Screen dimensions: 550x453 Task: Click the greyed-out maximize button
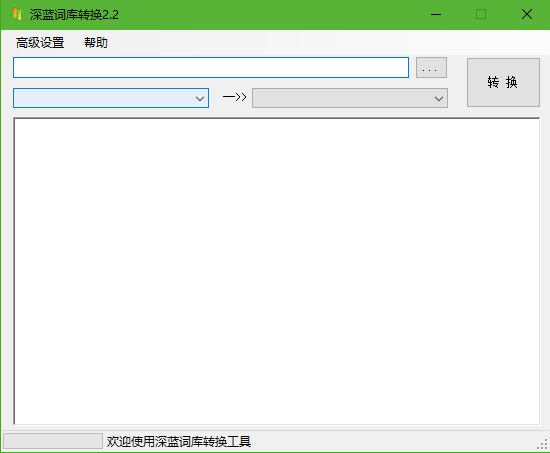[x=481, y=14]
